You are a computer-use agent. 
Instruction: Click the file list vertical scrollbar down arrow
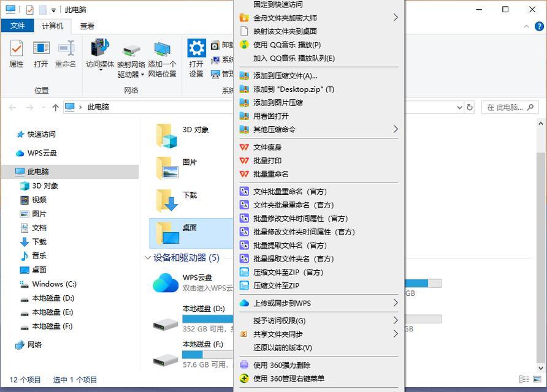coord(540,367)
